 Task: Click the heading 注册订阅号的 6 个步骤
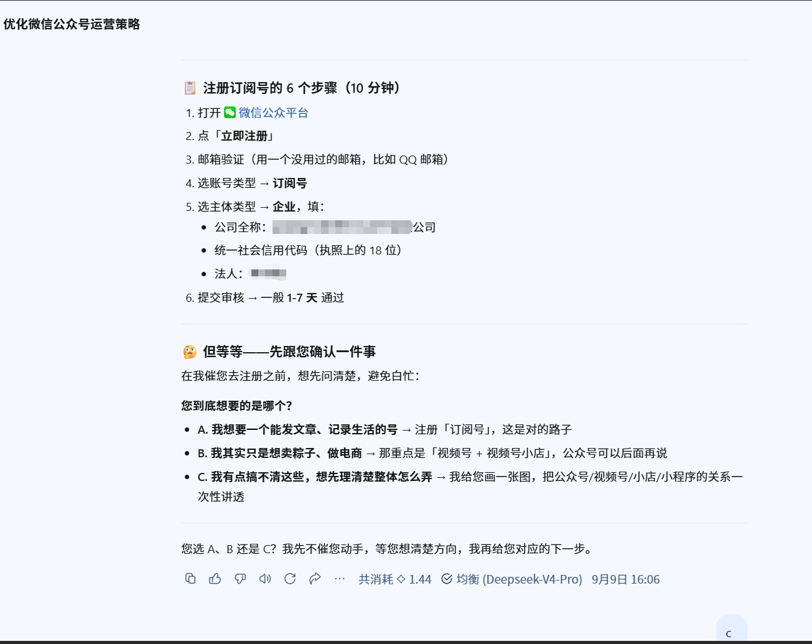[x=302, y=88]
